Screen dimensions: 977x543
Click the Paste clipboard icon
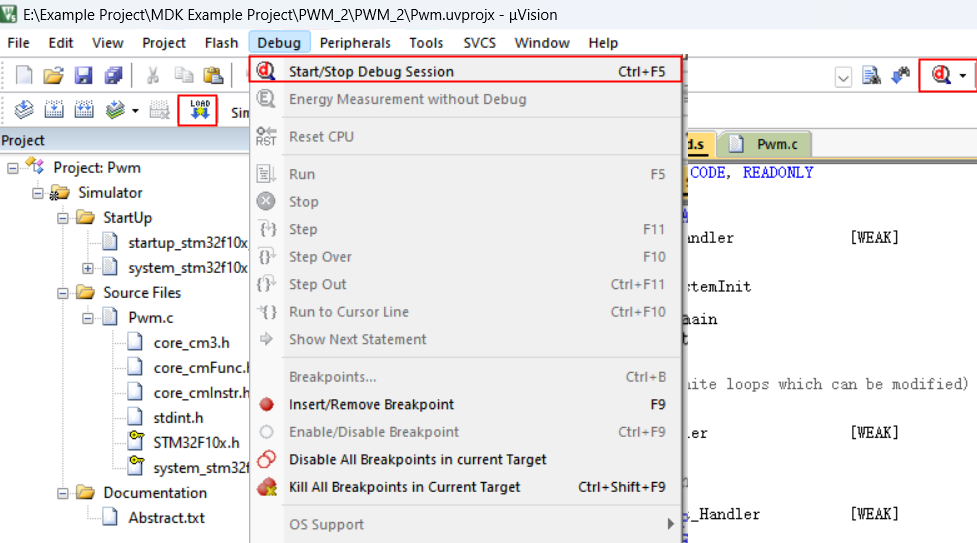click(212, 75)
